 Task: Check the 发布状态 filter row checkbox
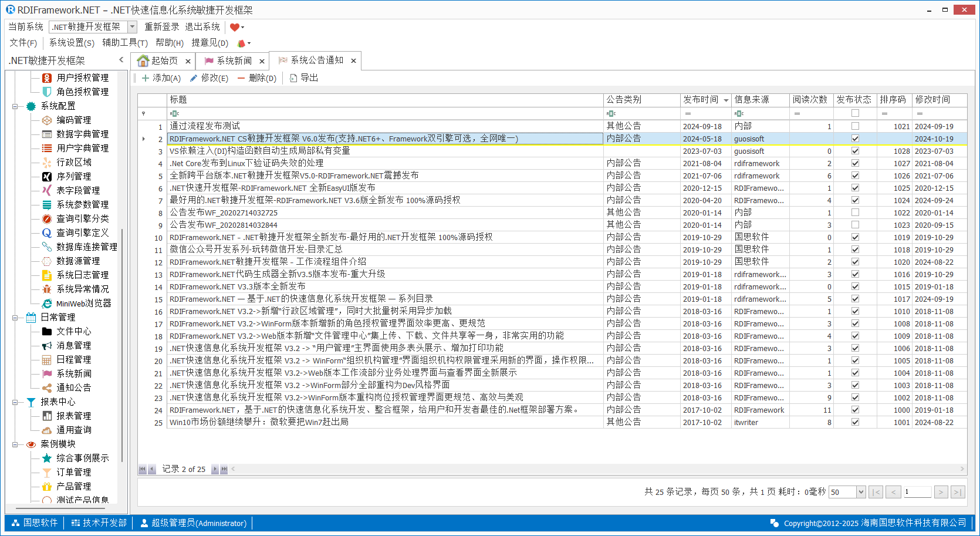click(x=855, y=113)
